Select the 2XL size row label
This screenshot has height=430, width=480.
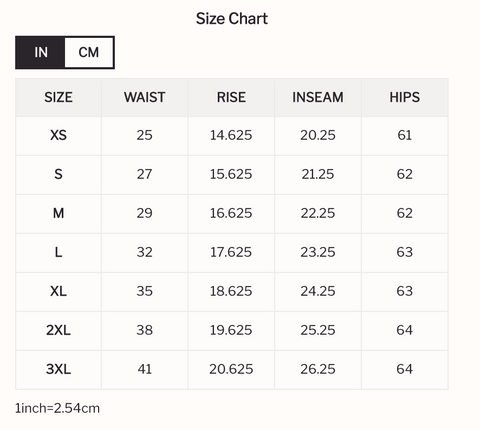58,331
